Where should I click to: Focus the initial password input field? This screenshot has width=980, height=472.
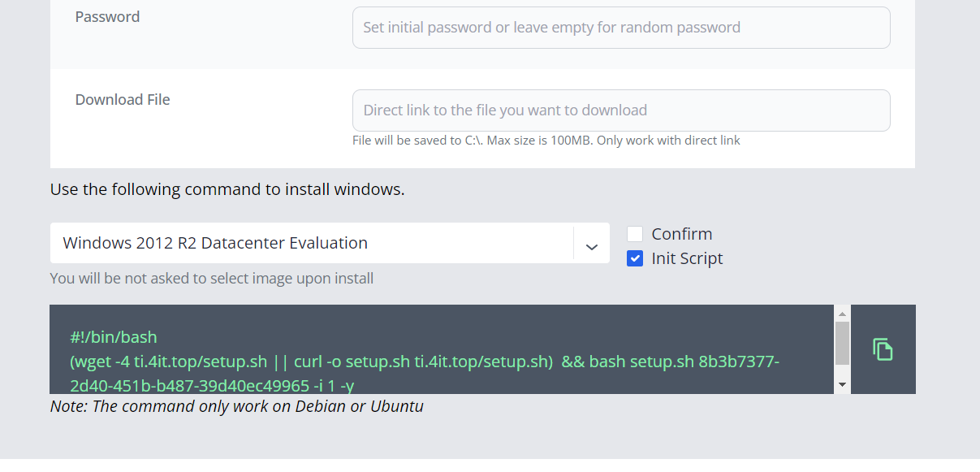pos(621,28)
